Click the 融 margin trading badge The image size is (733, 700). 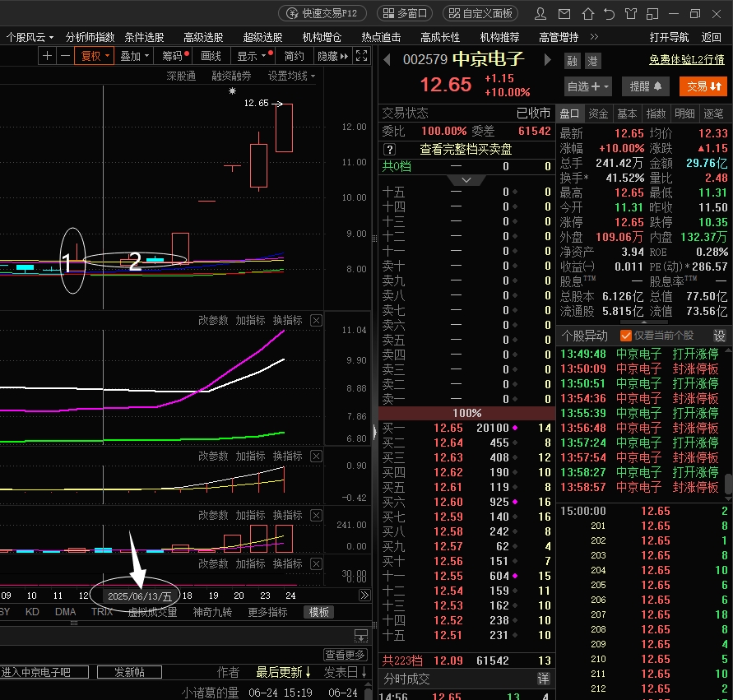click(x=572, y=61)
